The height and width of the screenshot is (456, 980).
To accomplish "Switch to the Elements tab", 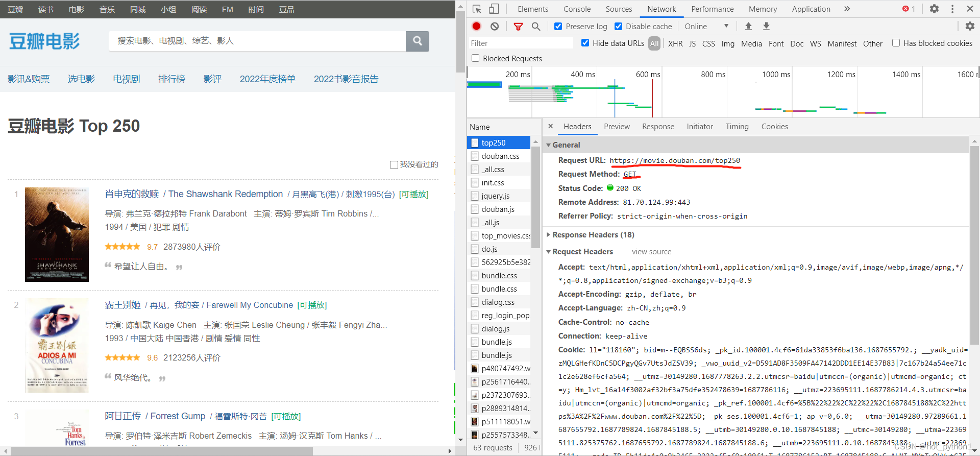I will point(533,9).
